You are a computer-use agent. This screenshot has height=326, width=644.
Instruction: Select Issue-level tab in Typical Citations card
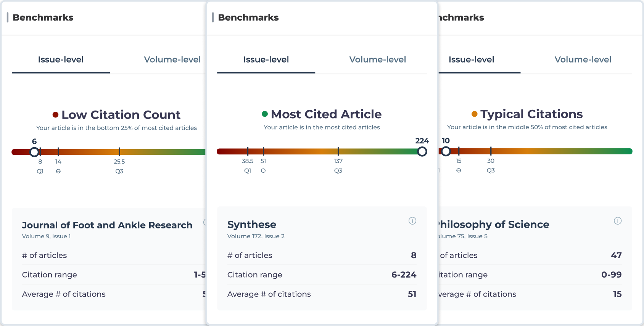coord(471,60)
